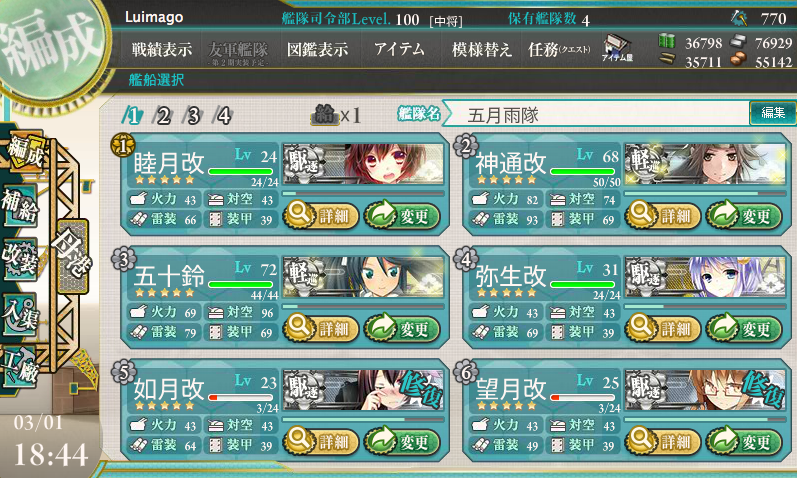Open the 工廠 factory sidebar icon
Screen dimensions: 797x478
pos(20,367)
